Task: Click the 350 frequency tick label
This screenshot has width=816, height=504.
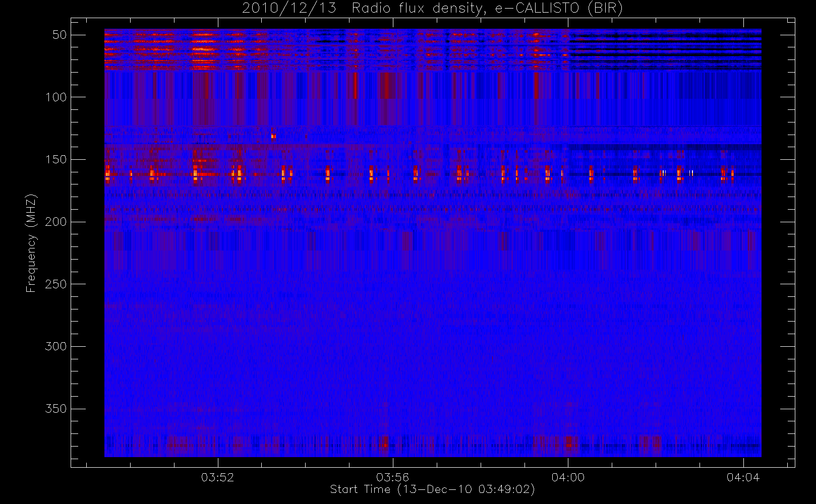Action: click(56, 409)
